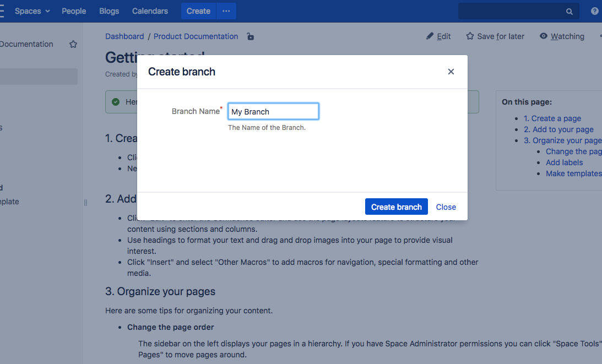
Task: Click the page restrictions padlock icon
Action: [250, 36]
